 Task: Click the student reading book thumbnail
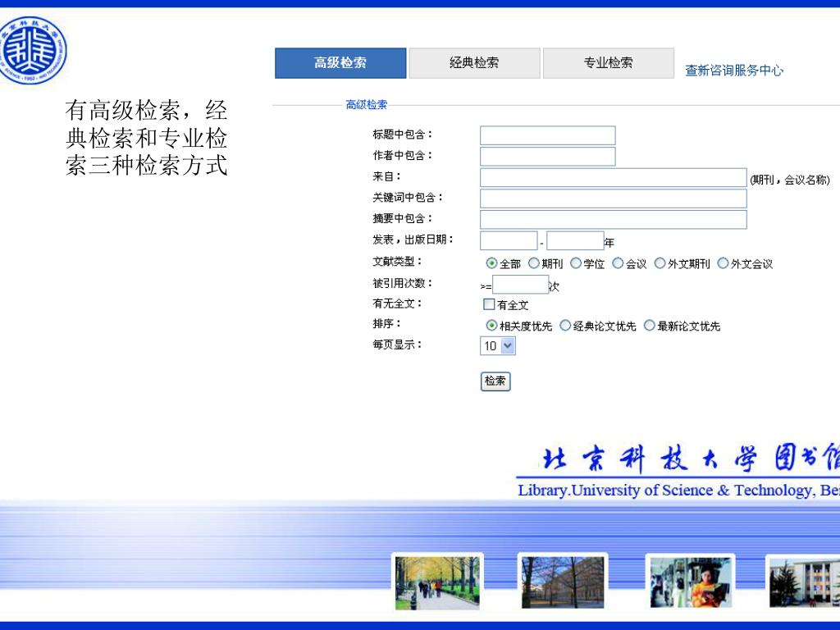tap(690, 582)
